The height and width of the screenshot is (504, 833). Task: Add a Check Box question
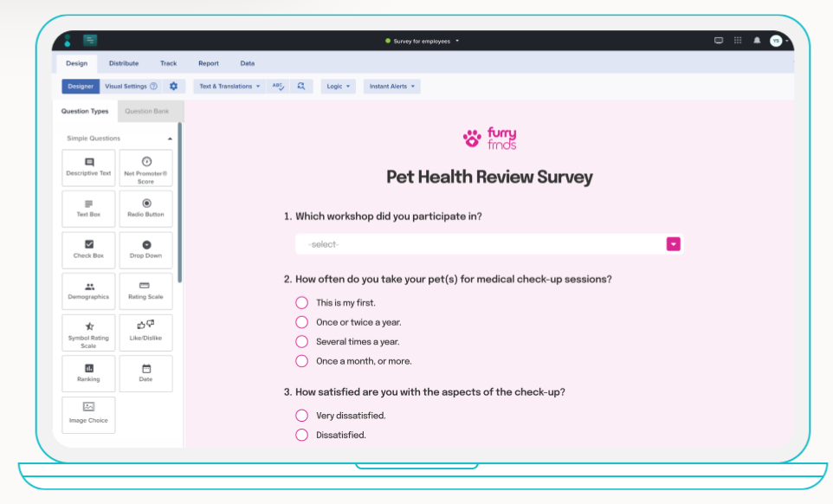[87, 250]
